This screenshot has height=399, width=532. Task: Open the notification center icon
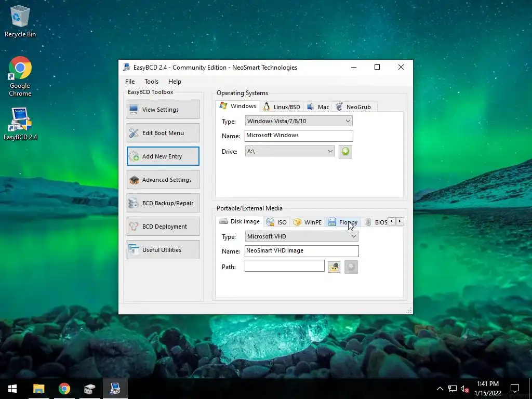point(515,389)
